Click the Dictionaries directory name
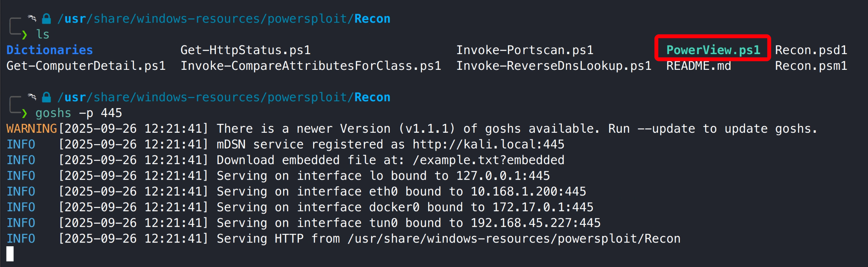Screen dimensions: 868x267 50,50
